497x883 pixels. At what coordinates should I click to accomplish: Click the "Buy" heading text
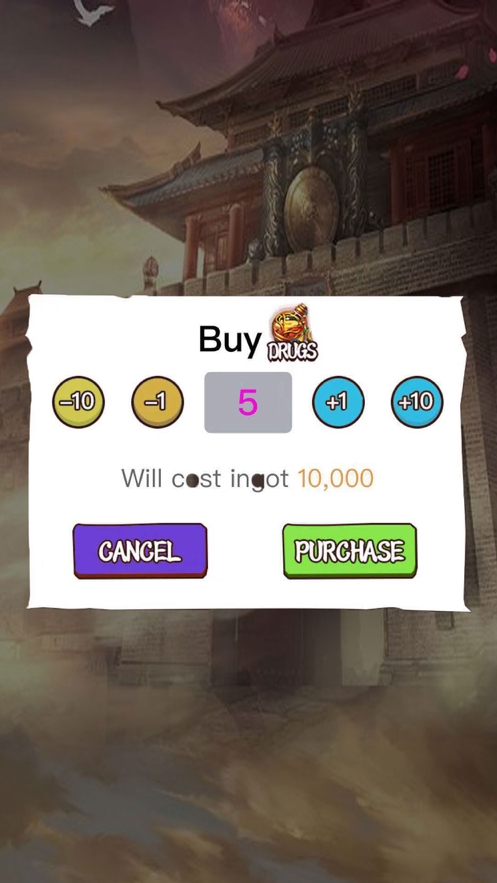[x=230, y=340]
